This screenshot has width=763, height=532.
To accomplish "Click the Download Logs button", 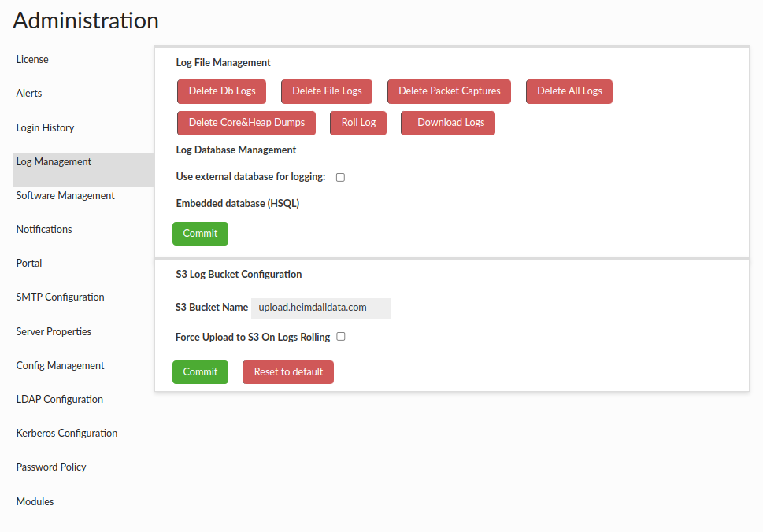I will click(x=448, y=123).
